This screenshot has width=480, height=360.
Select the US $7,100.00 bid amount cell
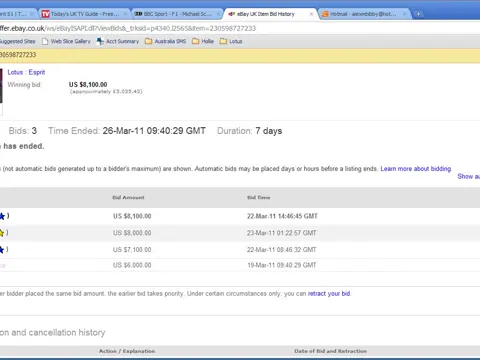(132, 250)
